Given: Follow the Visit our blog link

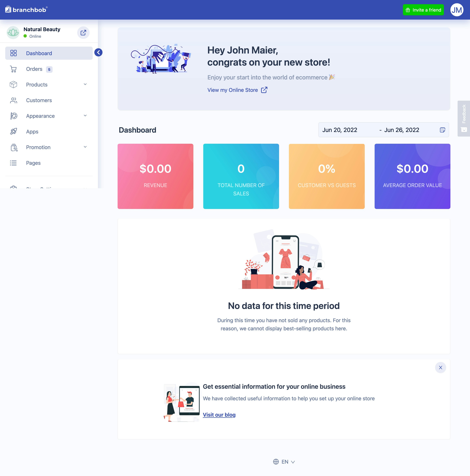Looking at the screenshot, I should coord(219,415).
